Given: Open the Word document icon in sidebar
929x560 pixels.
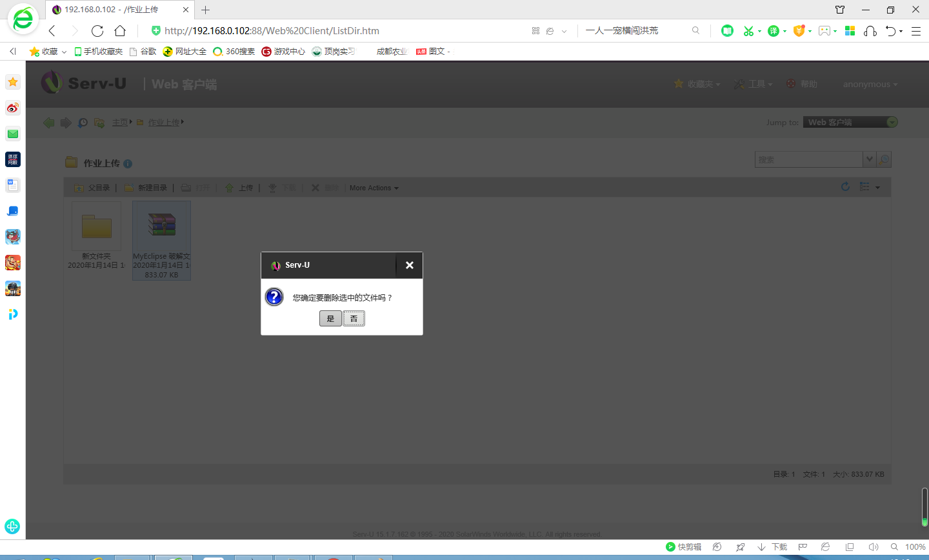Looking at the screenshot, I should 13,185.
